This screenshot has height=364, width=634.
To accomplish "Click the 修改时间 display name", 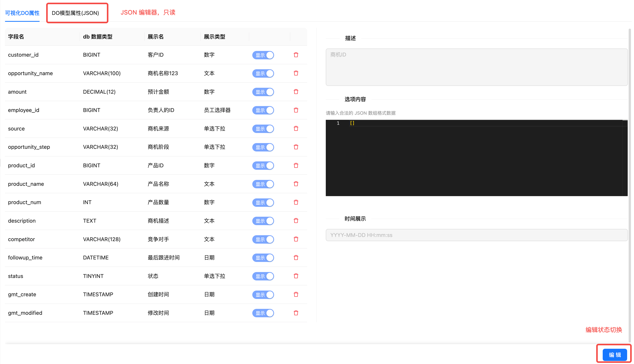I will tap(158, 313).
